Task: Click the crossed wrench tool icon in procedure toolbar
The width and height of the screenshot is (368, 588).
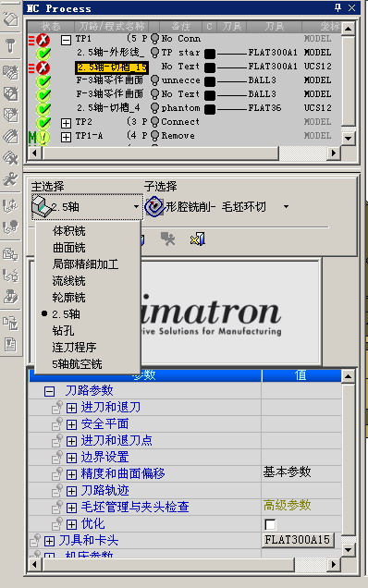Action: pyautogui.click(x=167, y=239)
